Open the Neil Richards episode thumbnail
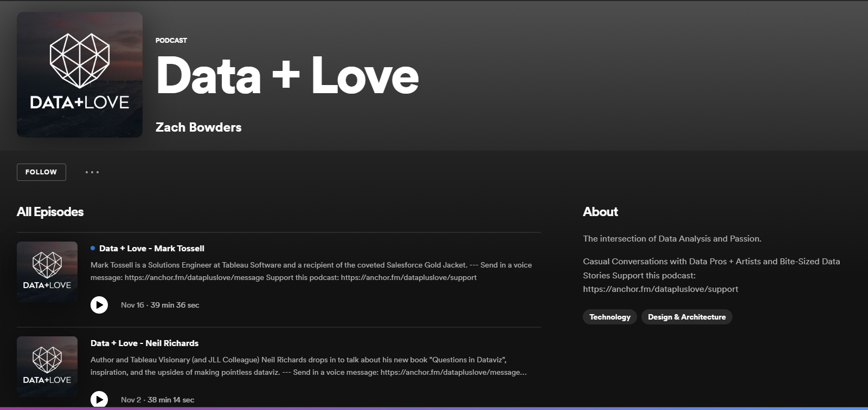The image size is (868, 410). 47,367
